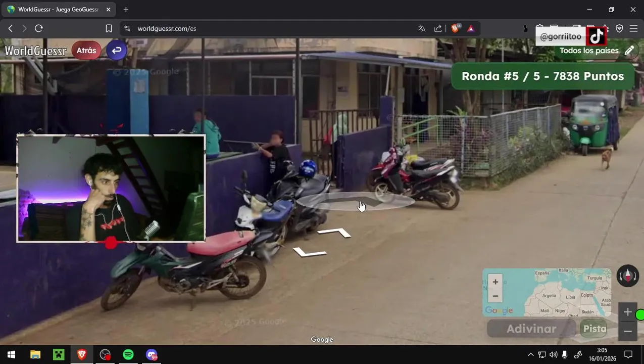Click the Google logo on the mini map
The width and height of the screenshot is (644, 364).
click(499, 310)
